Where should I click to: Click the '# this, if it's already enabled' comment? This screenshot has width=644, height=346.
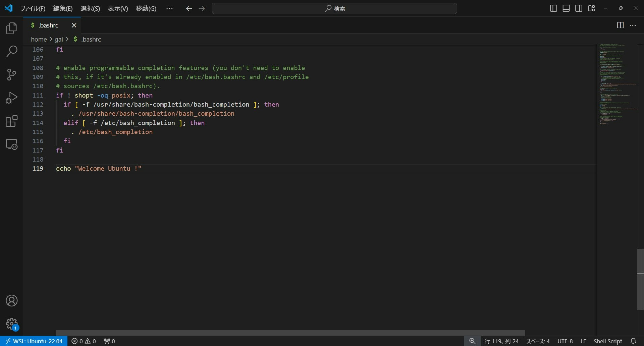pyautogui.click(x=182, y=77)
